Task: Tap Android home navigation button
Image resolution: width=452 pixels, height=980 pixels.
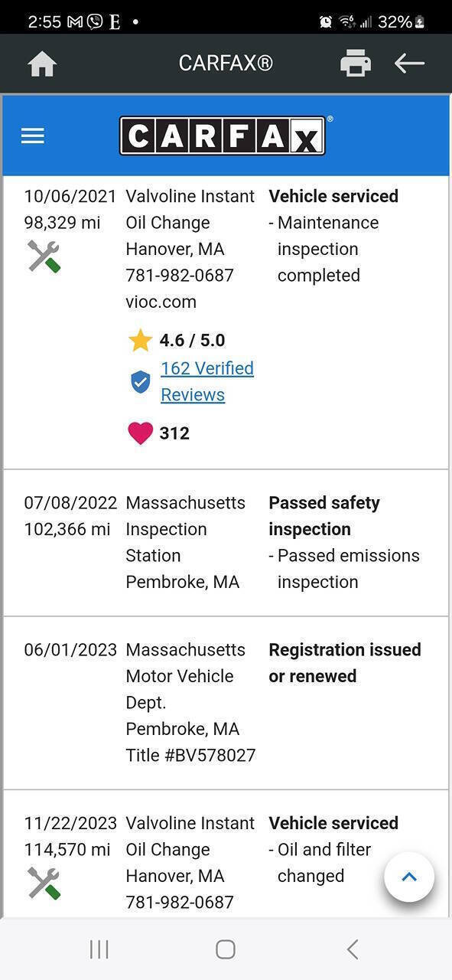Action: (226, 949)
